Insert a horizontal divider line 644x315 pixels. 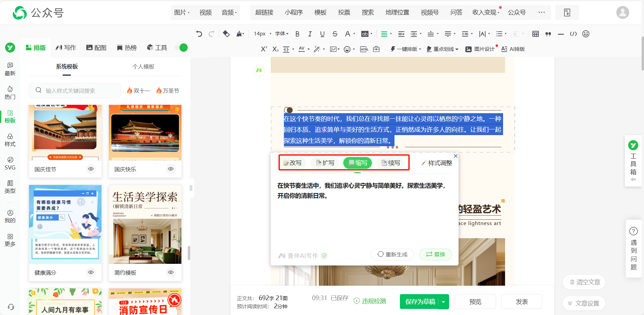561,34
